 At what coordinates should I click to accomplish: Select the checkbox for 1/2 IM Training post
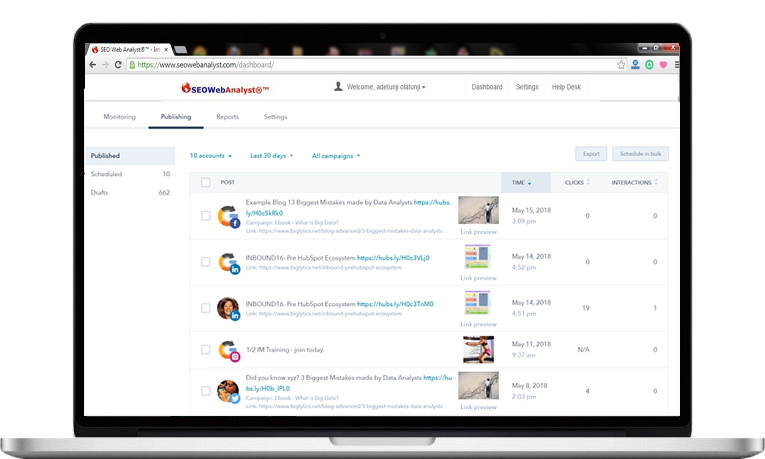[206, 350]
